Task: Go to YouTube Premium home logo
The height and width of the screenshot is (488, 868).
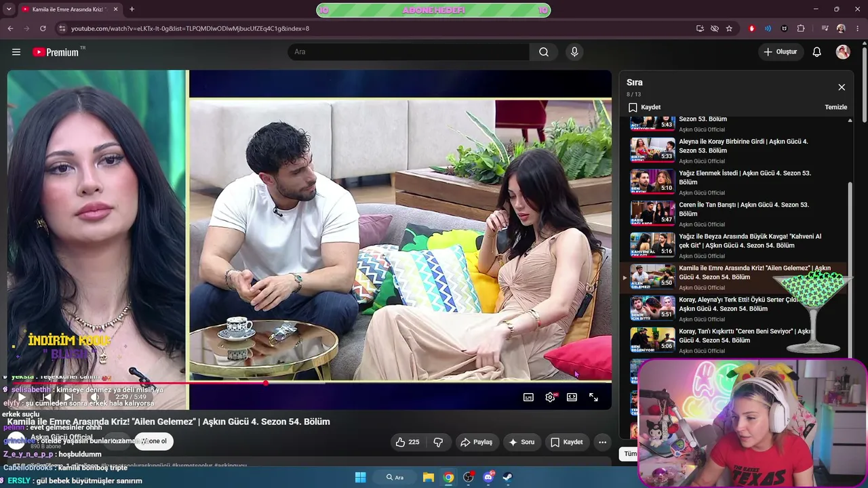Action: [56, 52]
